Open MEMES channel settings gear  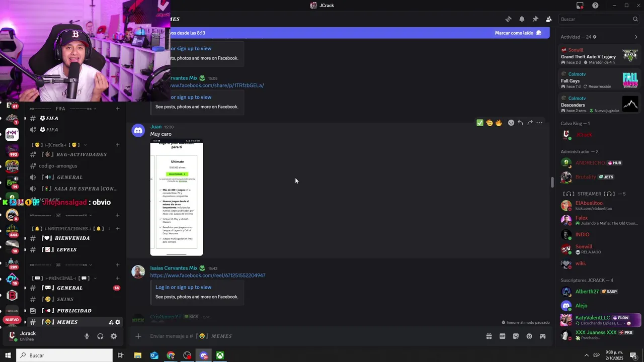[x=118, y=322]
